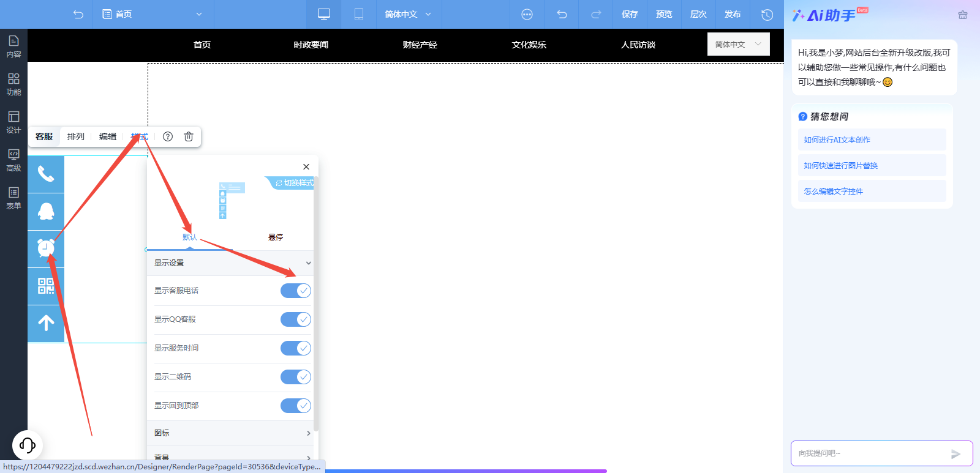Screen dimensions: 980x473
Task: Open the 简体中文 dropdown in site navigation
Action: (x=739, y=44)
